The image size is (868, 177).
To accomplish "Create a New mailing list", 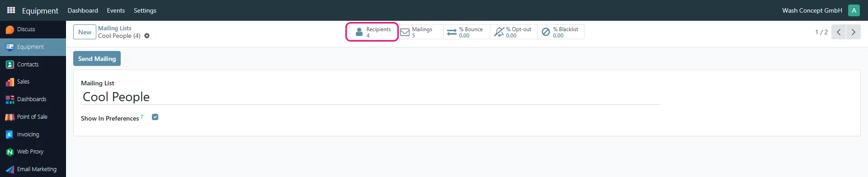I will point(85,32).
